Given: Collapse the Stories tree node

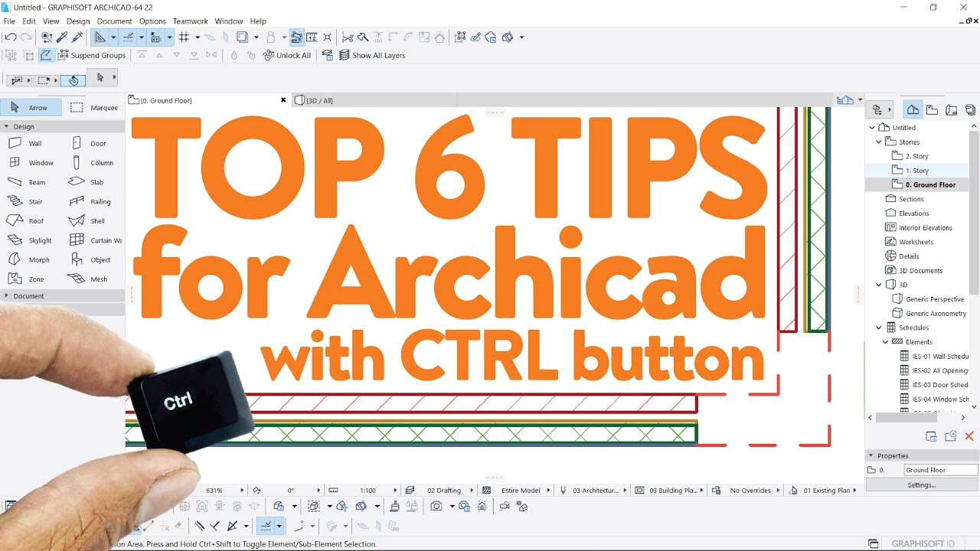Looking at the screenshot, I should [x=879, y=142].
